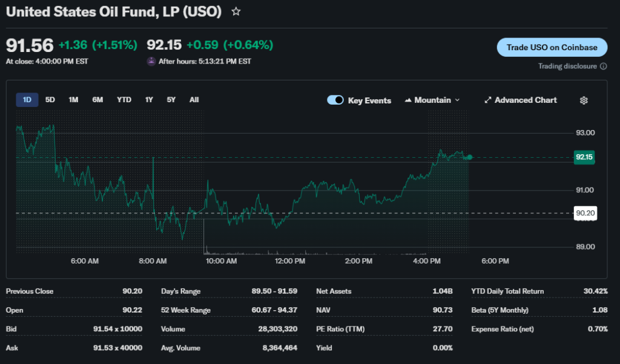Click the after-hours moon icon
This screenshot has width=620, height=364.
click(151, 61)
